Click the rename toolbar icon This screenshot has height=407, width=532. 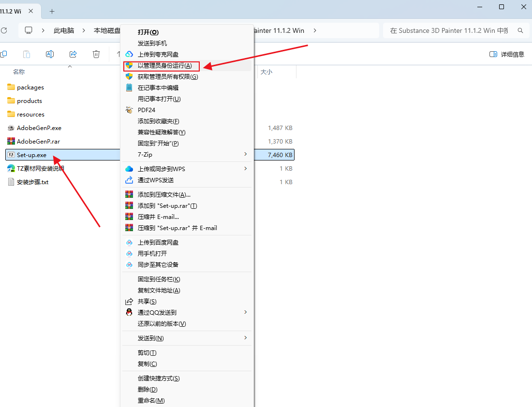(x=49, y=54)
